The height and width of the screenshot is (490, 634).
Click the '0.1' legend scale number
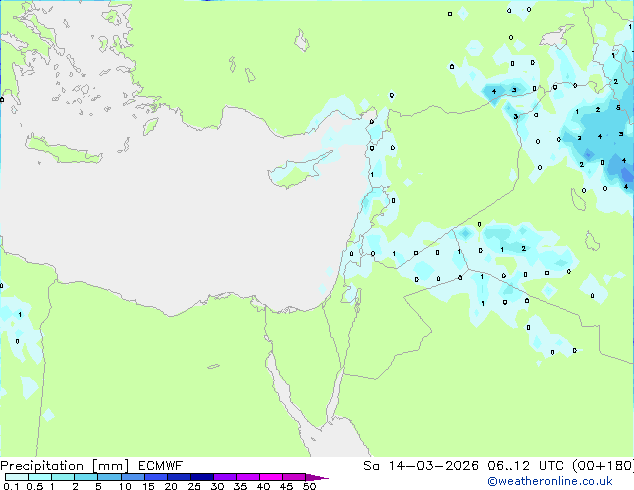point(11,486)
